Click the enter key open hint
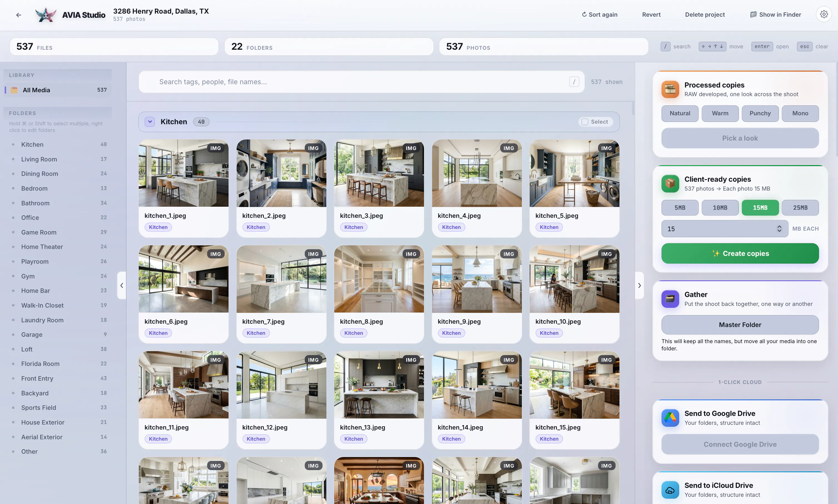Screen dimensions: 838x504 (x=762, y=46)
